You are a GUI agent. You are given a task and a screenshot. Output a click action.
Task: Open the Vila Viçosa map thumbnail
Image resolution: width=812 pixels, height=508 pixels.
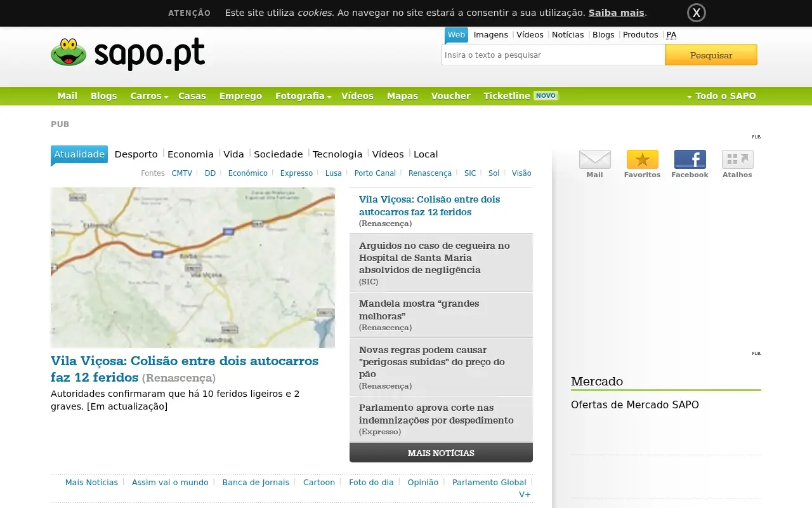pos(193,267)
